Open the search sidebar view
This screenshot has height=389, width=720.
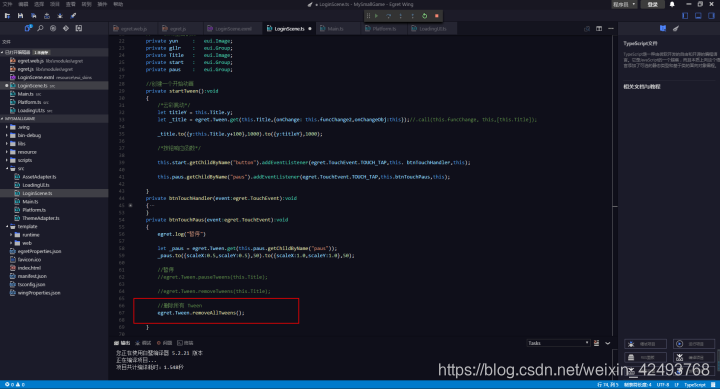[40, 28]
